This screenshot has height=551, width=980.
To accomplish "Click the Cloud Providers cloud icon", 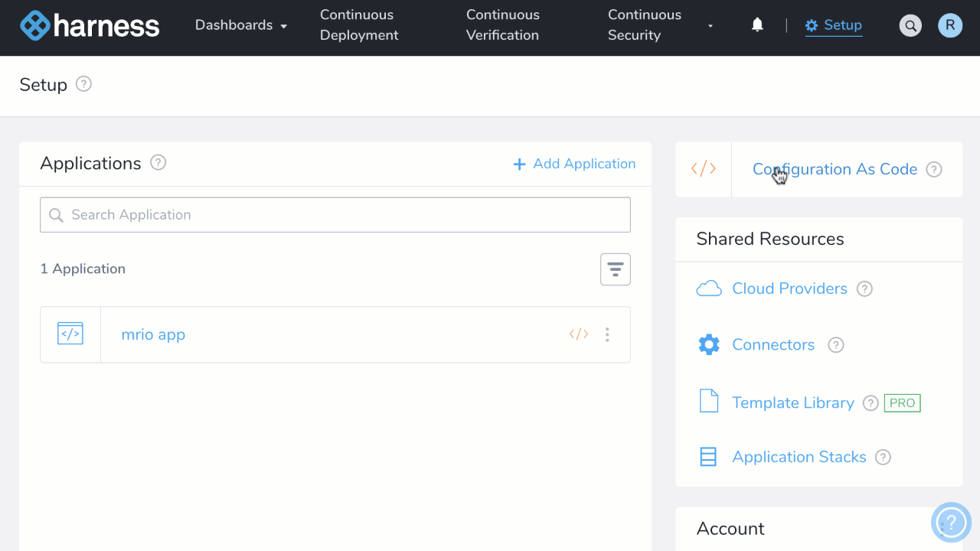I will point(709,288).
